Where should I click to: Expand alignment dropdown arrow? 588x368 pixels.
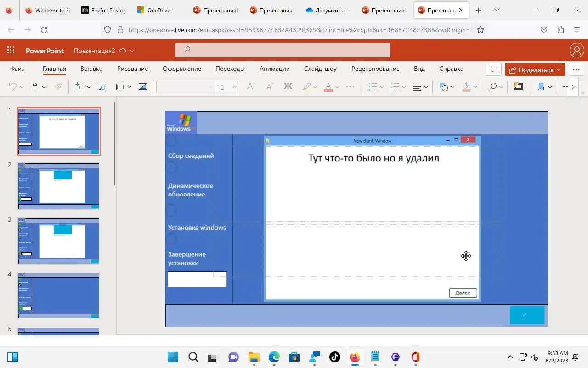(426, 87)
